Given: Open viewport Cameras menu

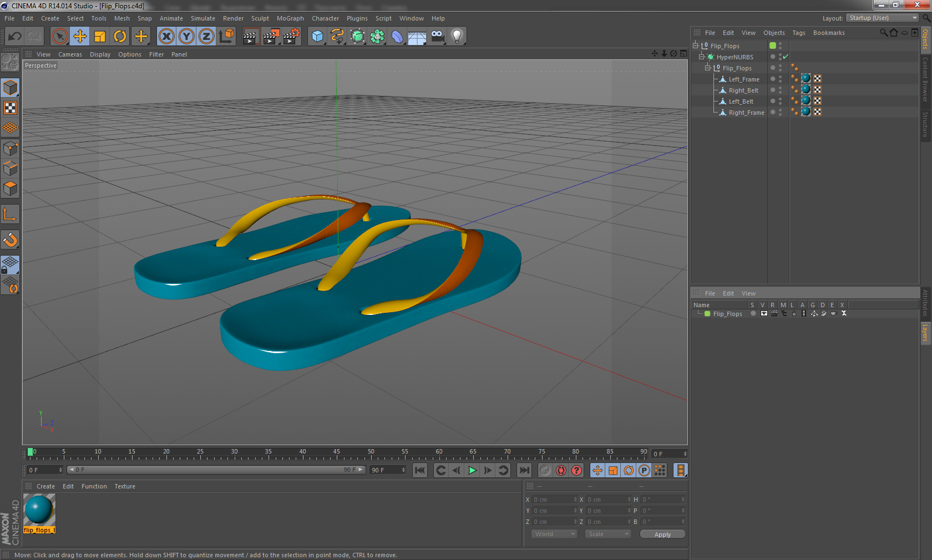Looking at the screenshot, I should point(70,54).
